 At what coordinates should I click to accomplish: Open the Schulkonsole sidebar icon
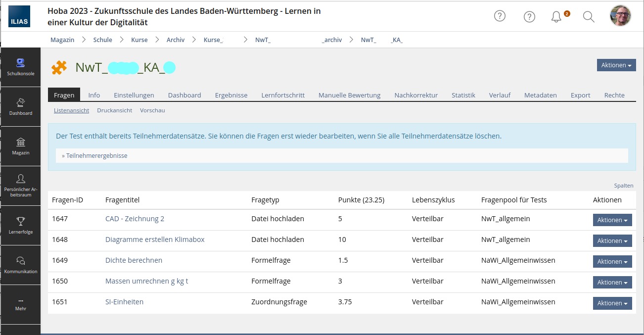21,67
